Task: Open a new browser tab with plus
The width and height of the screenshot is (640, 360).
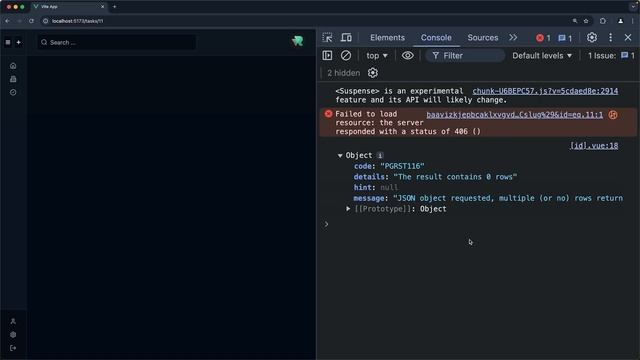Action: [x=114, y=7]
